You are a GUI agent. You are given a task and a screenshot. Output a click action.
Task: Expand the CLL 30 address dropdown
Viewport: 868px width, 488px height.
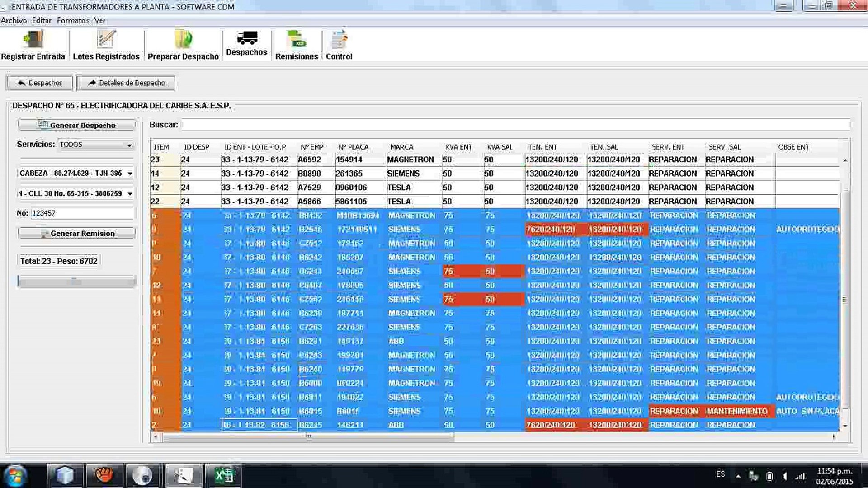130,194
